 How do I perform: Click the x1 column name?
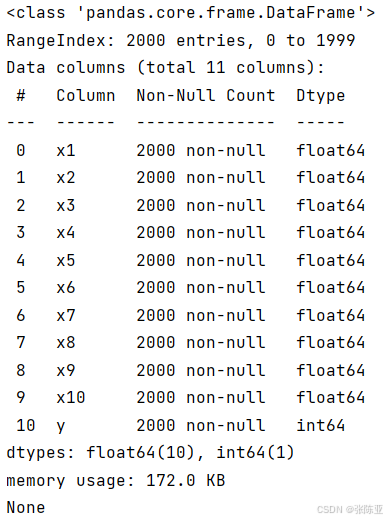66,150
